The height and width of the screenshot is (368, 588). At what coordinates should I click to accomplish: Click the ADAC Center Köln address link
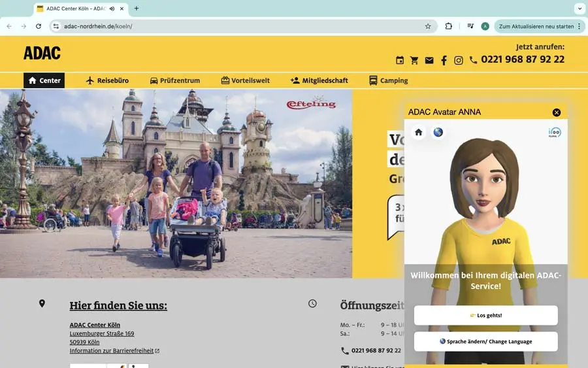(95, 325)
